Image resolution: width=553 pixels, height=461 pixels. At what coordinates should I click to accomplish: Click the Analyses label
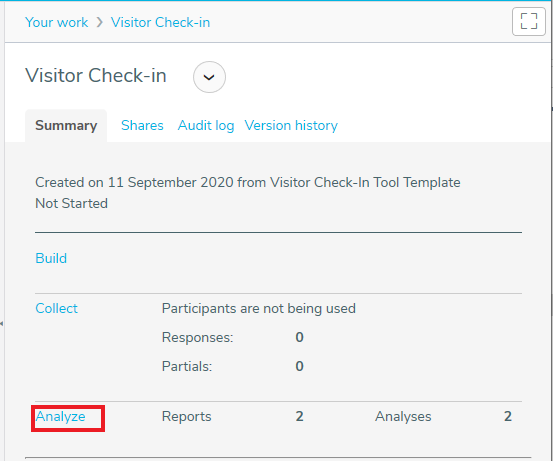(403, 417)
